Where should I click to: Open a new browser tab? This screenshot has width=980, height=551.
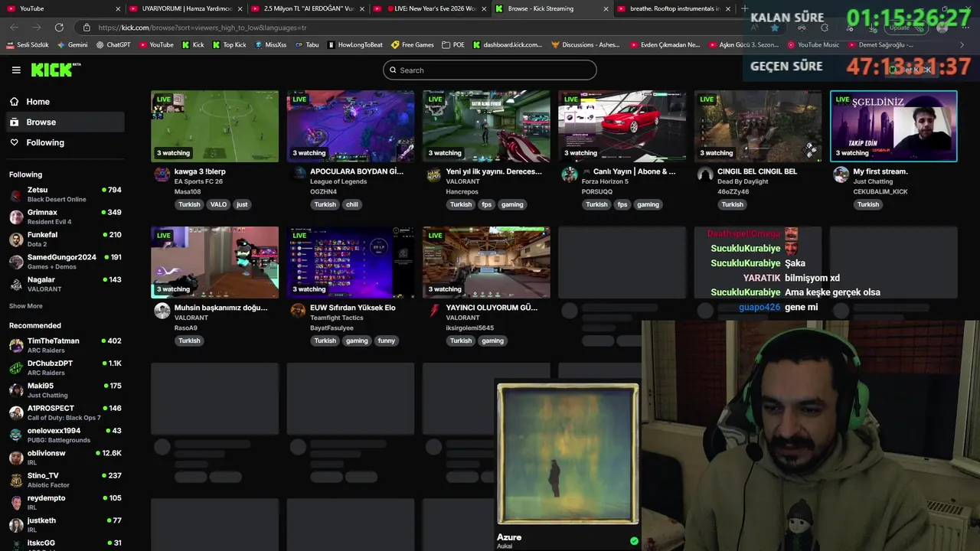[744, 8]
